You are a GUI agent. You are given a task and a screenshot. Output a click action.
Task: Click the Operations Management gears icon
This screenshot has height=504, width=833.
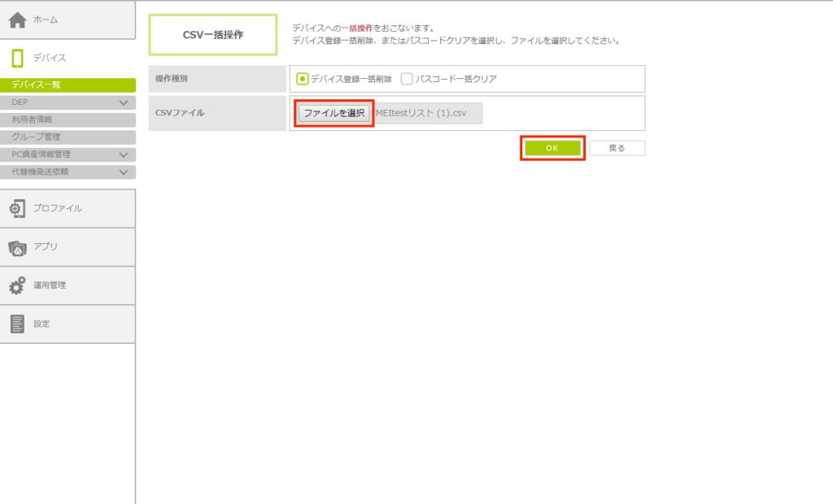[18, 286]
